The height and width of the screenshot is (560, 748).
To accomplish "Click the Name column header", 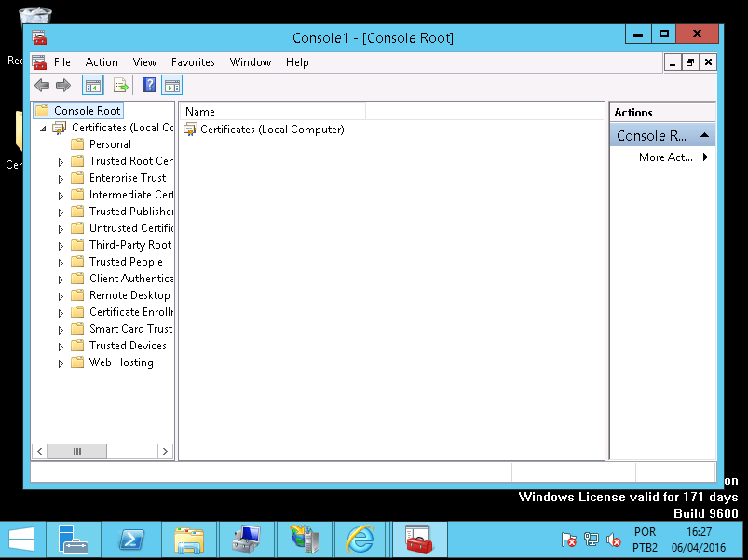I will [x=273, y=112].
